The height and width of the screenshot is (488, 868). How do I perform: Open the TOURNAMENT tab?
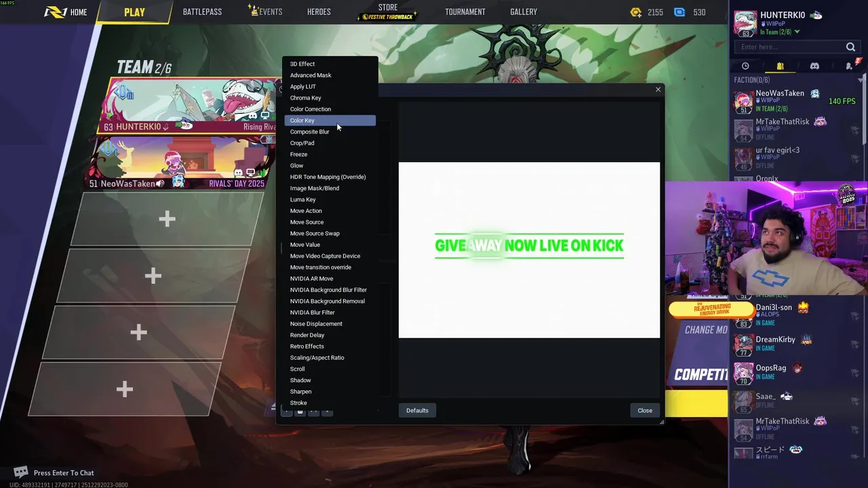(465, 12)
